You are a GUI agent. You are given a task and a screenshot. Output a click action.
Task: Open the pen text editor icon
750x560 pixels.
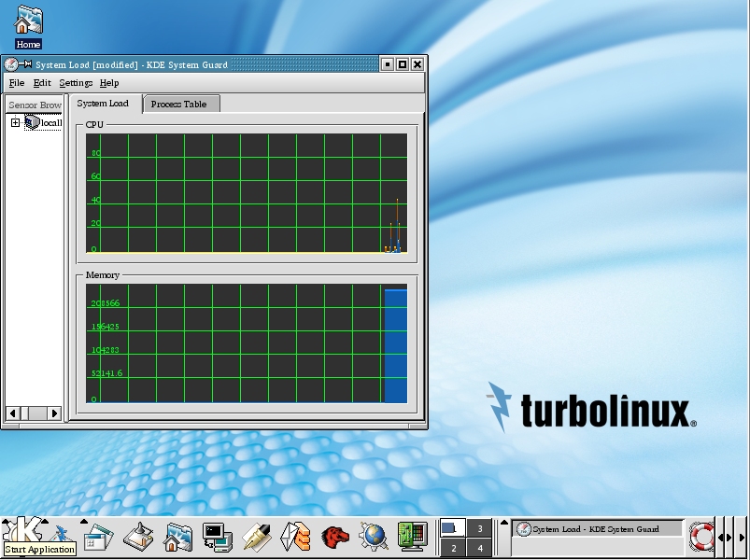coord(256,537)
